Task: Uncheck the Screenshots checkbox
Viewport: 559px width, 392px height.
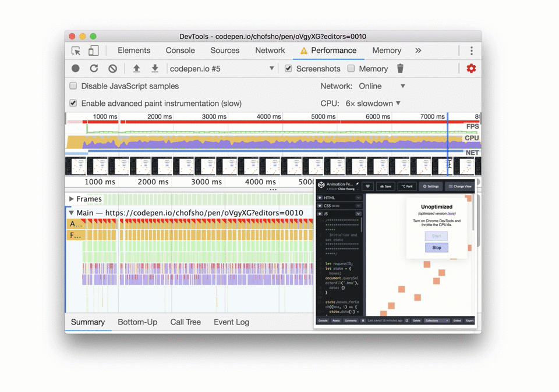Action: tap(288, 69)
